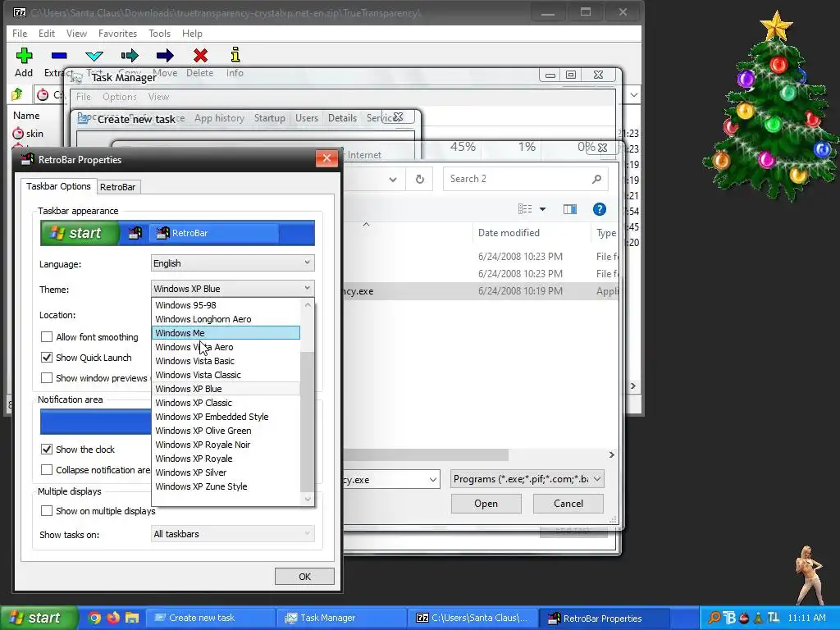Click the up-folder arrow icon in 7-Zip
The width and height of the screenshot is (840, 630).
point(17,95)
